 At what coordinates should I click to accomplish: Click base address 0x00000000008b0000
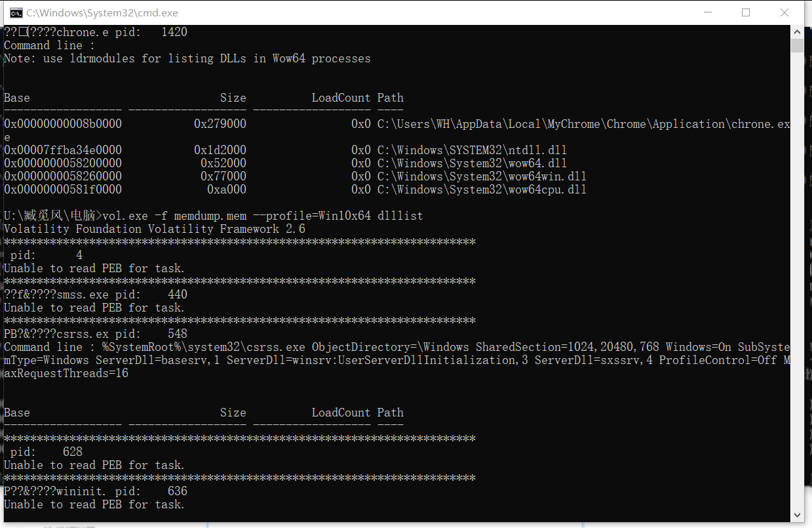(63, 124)
